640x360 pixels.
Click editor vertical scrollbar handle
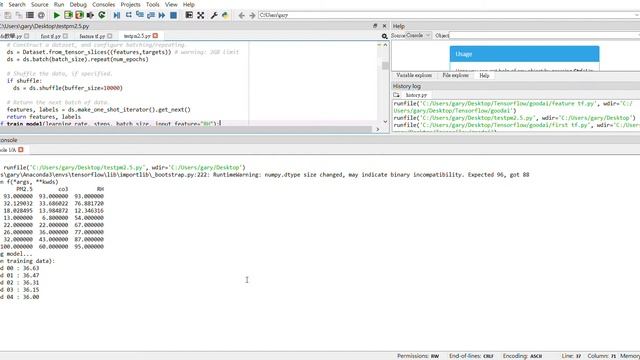pyautogui.click(x=385, y=66)
